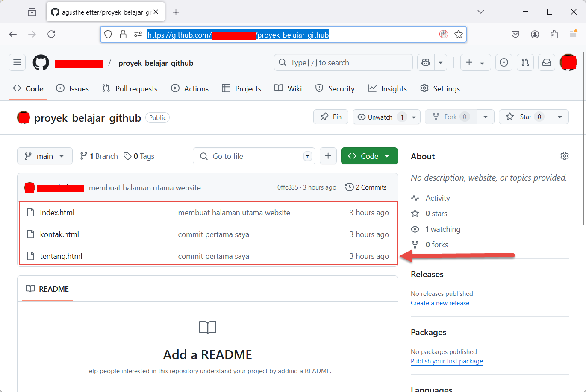Image resolution: width=586 pixels, height=392 pixels.
Task: Toggle Unwatch for this repository
Action: point(375,117)
